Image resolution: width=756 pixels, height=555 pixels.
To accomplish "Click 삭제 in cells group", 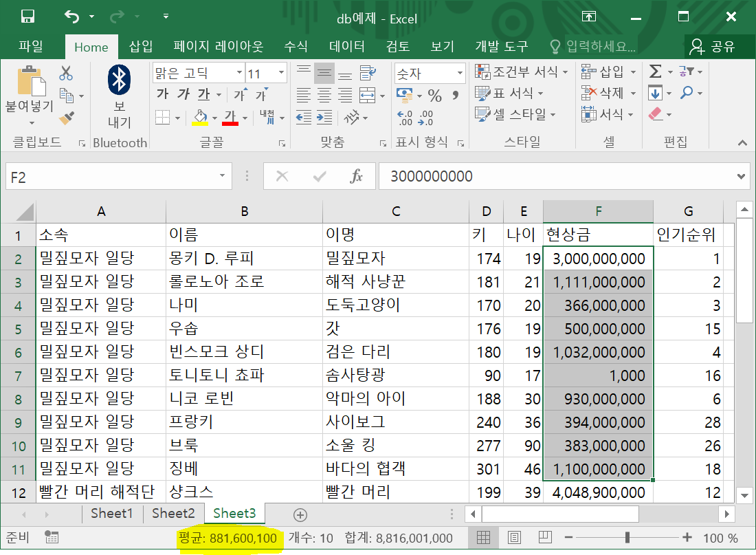I will pyautogui.click(x=608, y=93).
